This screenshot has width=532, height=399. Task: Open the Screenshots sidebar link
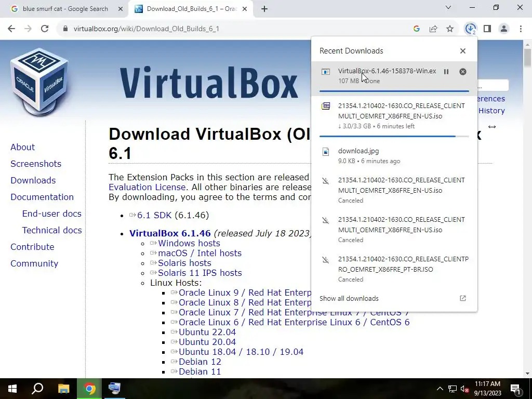(36, 164)
